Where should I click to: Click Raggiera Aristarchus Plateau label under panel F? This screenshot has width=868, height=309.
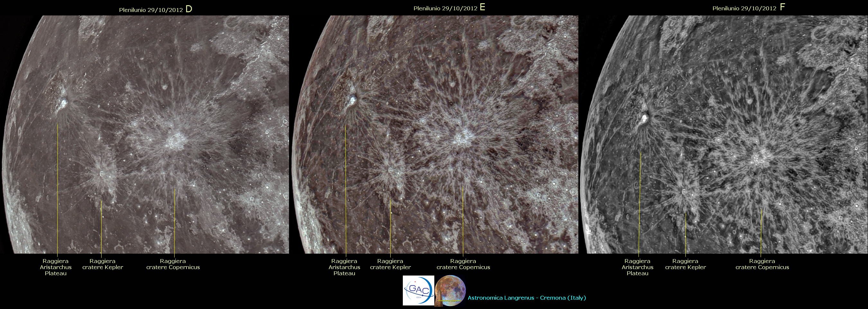[637, 267]
